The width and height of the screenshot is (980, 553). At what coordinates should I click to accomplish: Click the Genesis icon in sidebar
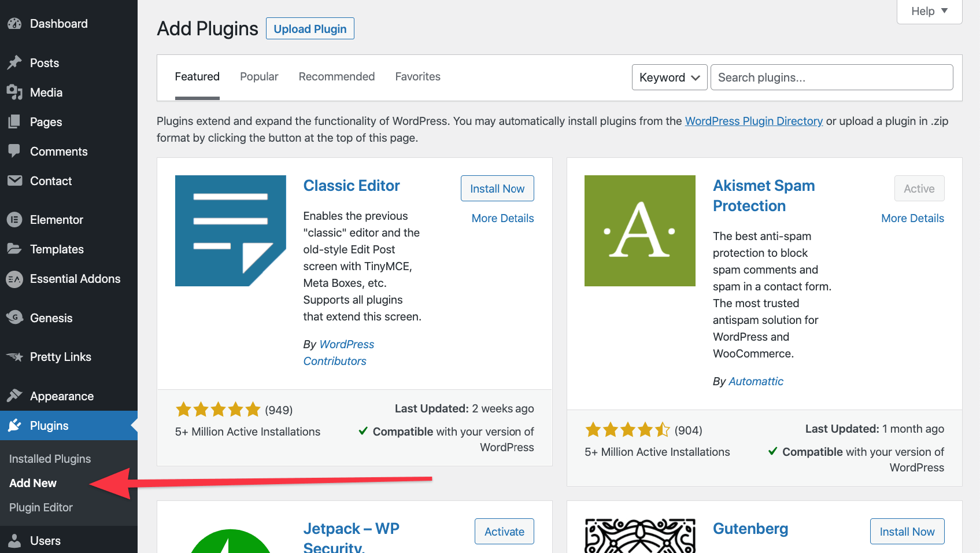pos(14,318)
